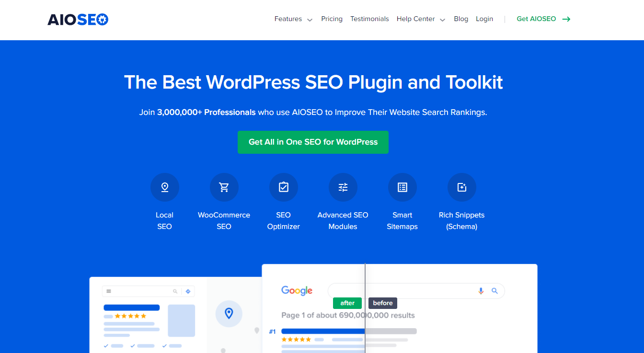The height and width of the screenshot is (353, 644).
Task: Click Get All in One SEO for WordPress
Action: (x=313, y=142)
